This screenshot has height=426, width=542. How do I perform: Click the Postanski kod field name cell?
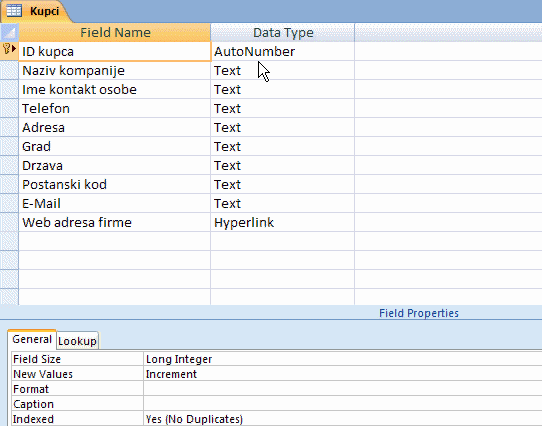point(115,185)
